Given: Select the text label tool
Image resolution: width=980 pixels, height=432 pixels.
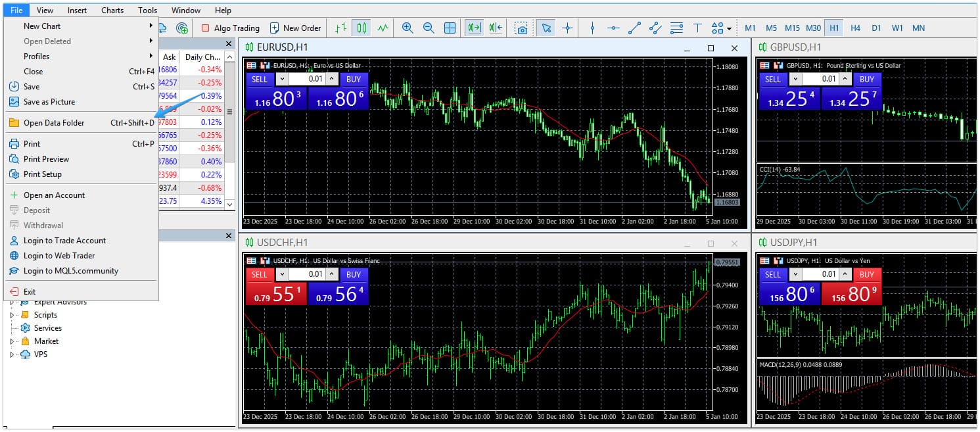Looking at the screenshot, I should [698, 28].
